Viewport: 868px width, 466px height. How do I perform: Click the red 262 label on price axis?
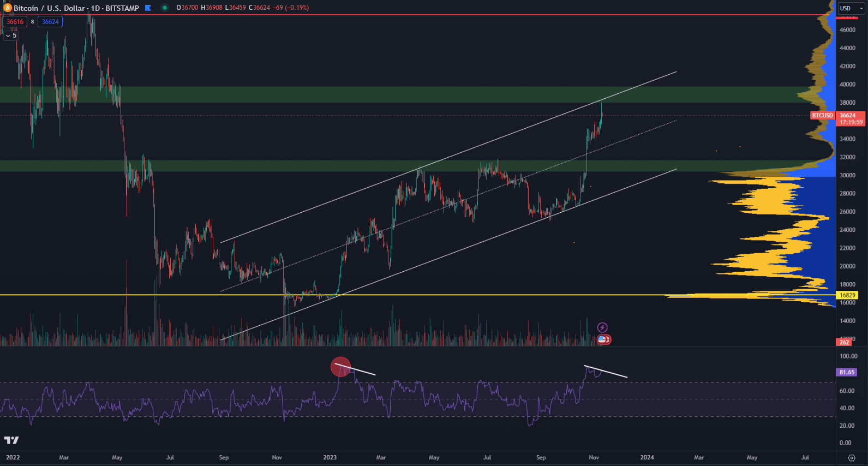[x=844, y=342]
